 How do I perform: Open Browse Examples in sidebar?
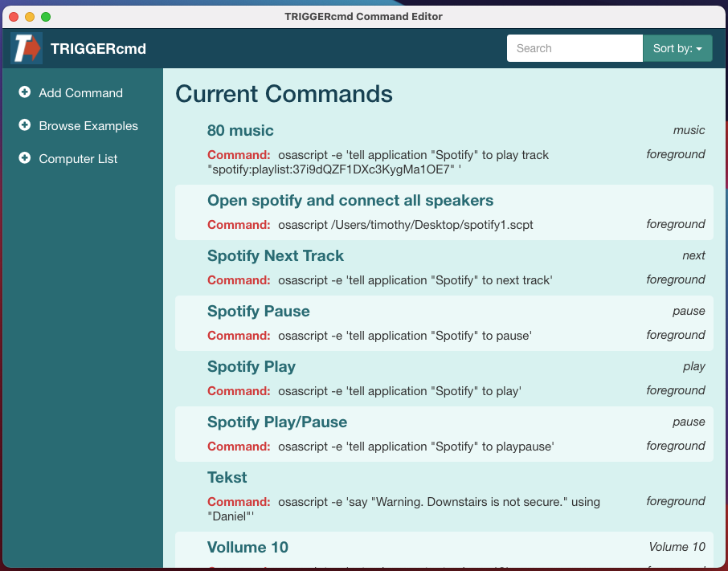point(88,126)
